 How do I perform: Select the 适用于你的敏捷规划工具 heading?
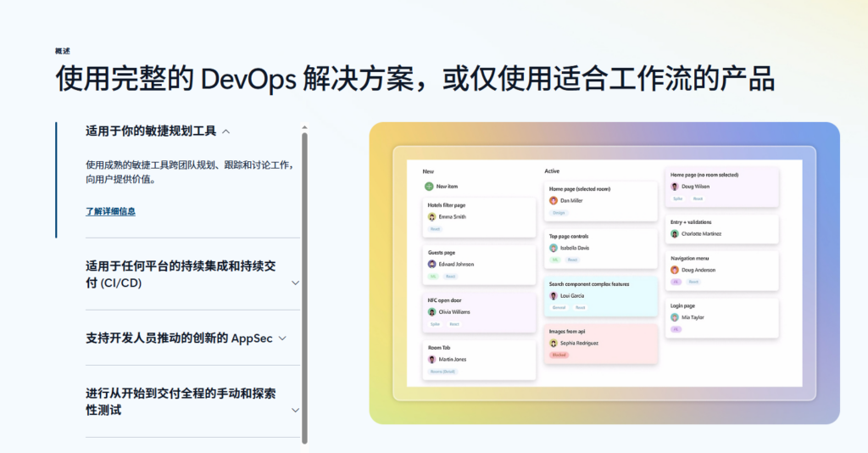point(151,131)
